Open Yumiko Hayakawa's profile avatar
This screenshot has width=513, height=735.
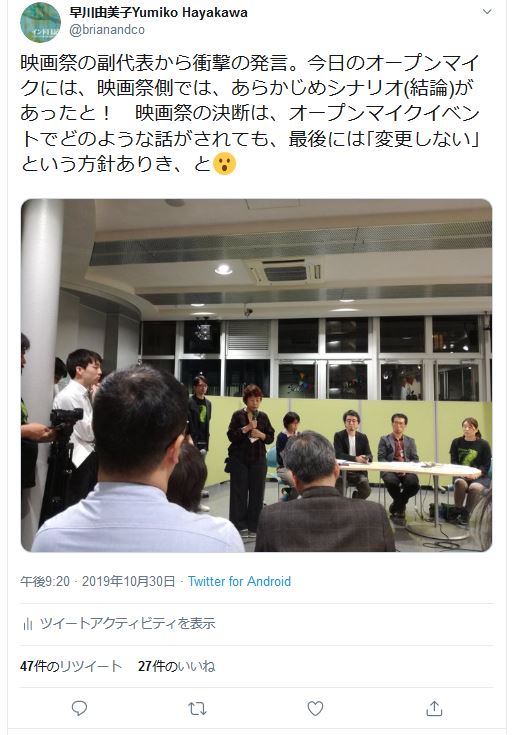tap(40, 22)
